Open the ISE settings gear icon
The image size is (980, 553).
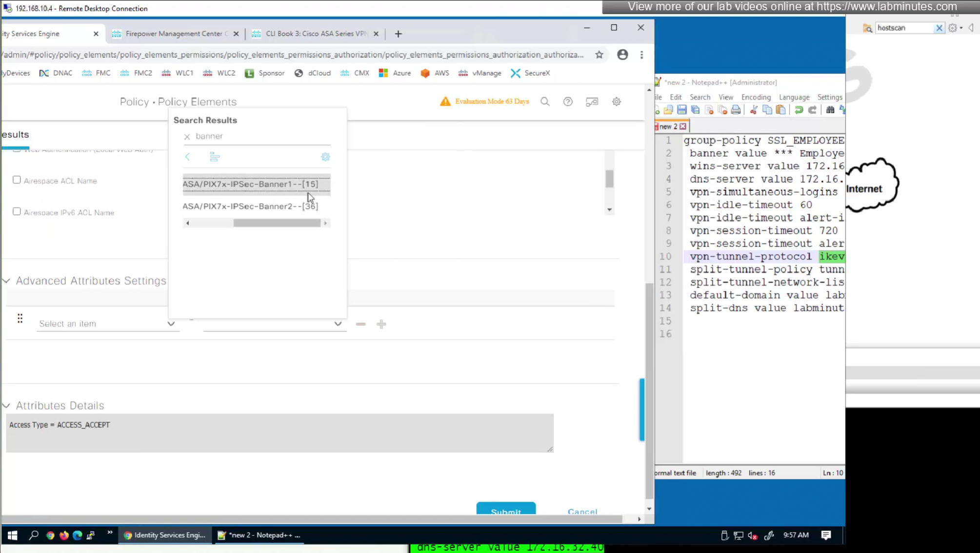point(617,102)
